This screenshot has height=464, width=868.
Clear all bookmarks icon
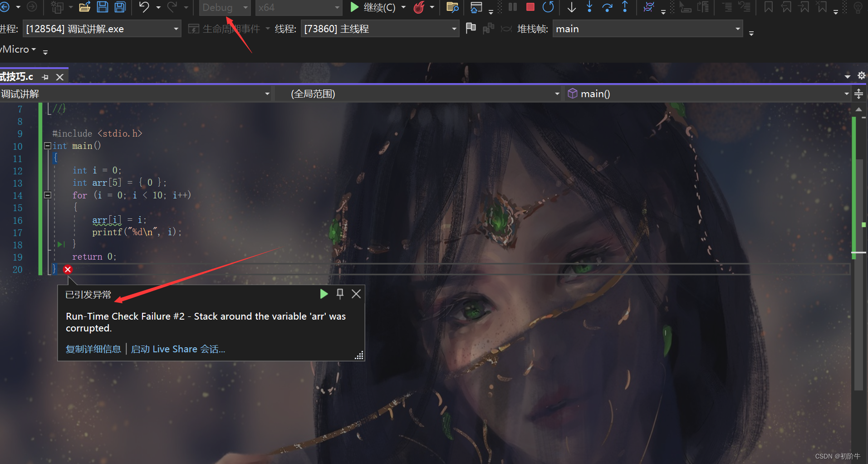coord(822,7)
